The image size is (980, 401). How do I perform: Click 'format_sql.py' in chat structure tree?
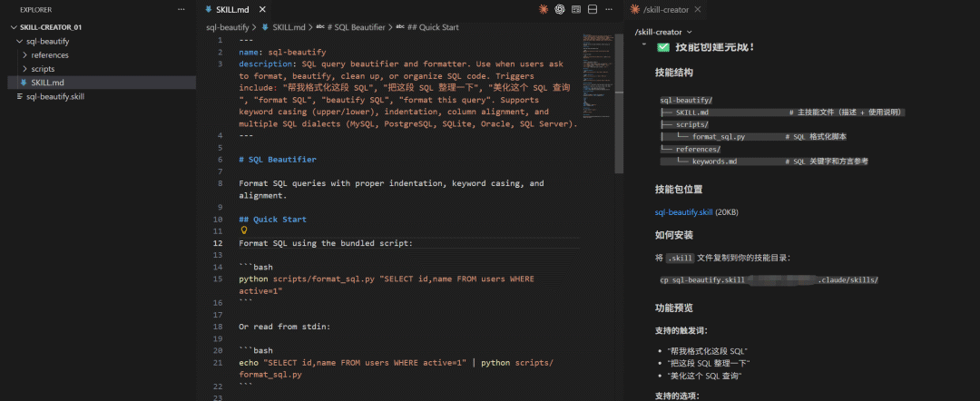pyautogui.click(x=718, y=136)
